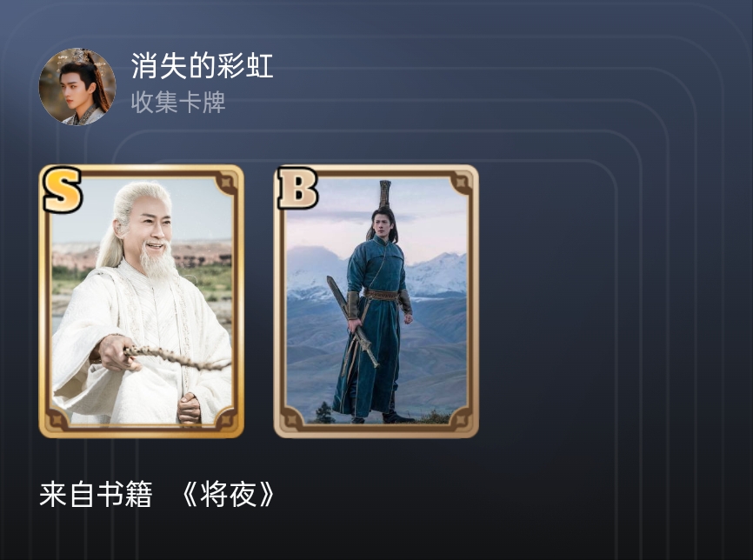
Task: Open the B-rank blue-robed swordsman card
Action: point(376,301)
